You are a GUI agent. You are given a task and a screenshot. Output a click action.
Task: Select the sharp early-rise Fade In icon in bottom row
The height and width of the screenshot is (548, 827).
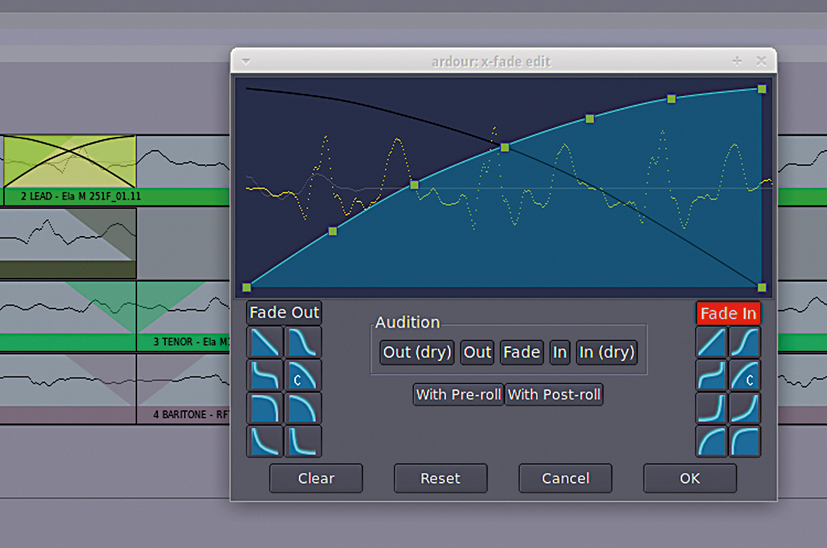point(744,440)
